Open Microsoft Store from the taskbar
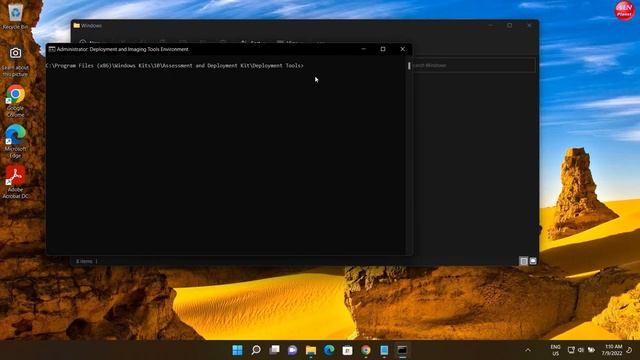 point(347,350)
